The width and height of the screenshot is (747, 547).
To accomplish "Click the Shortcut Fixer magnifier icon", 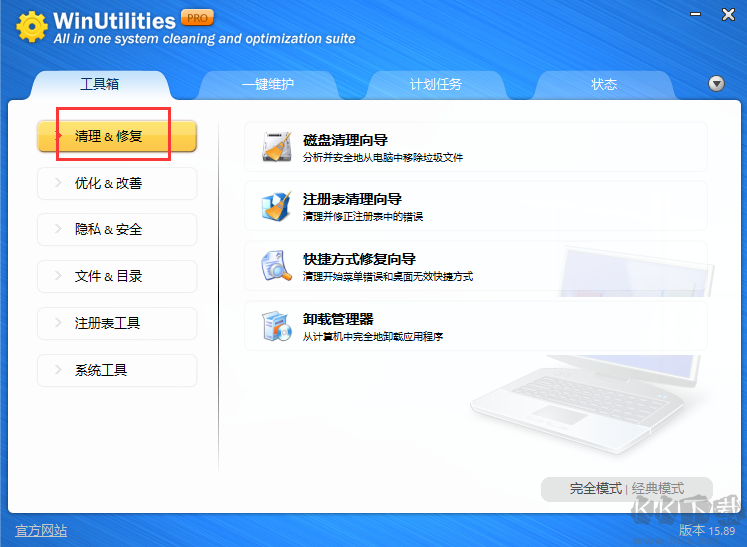I will pos(275,266).
